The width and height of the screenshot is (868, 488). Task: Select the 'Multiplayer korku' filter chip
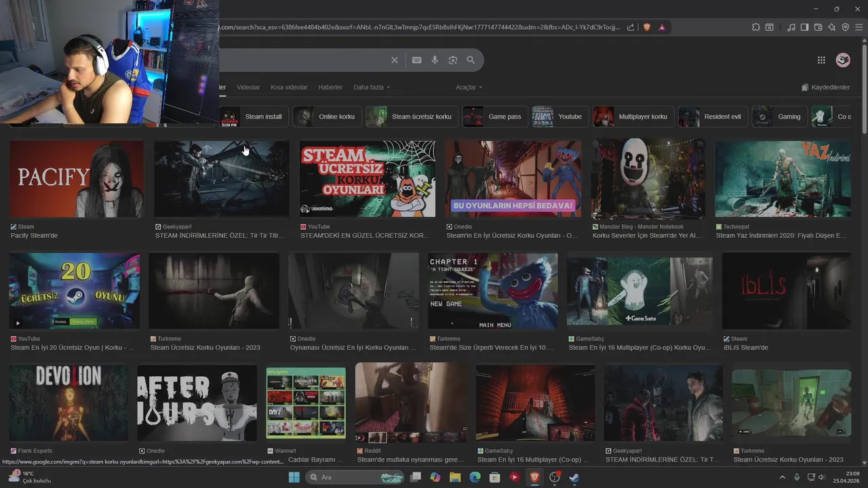[634, 117]
